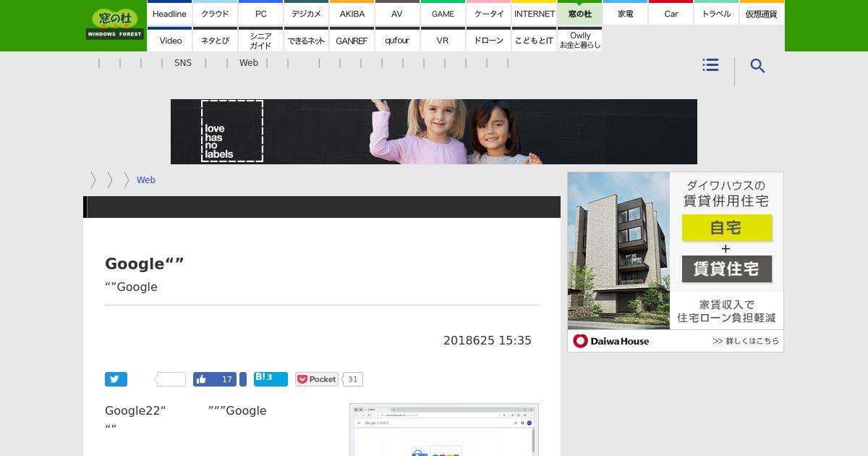Open the ケータイ tab

(x=488, y=13)
